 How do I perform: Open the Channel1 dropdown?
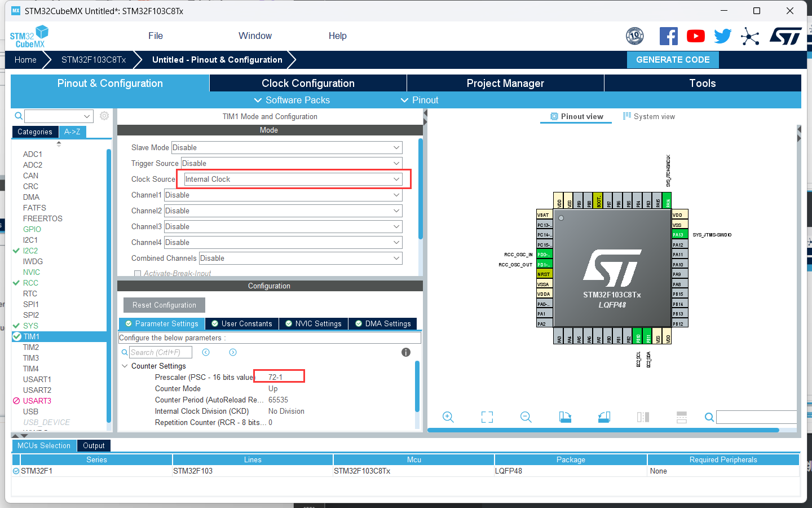(x=283, y=195)
